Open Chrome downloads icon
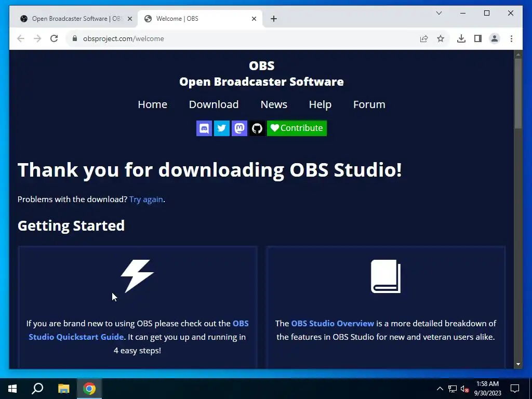Image resolution: width=532 pixels, height=399 pixels. [x=461, y=38]
